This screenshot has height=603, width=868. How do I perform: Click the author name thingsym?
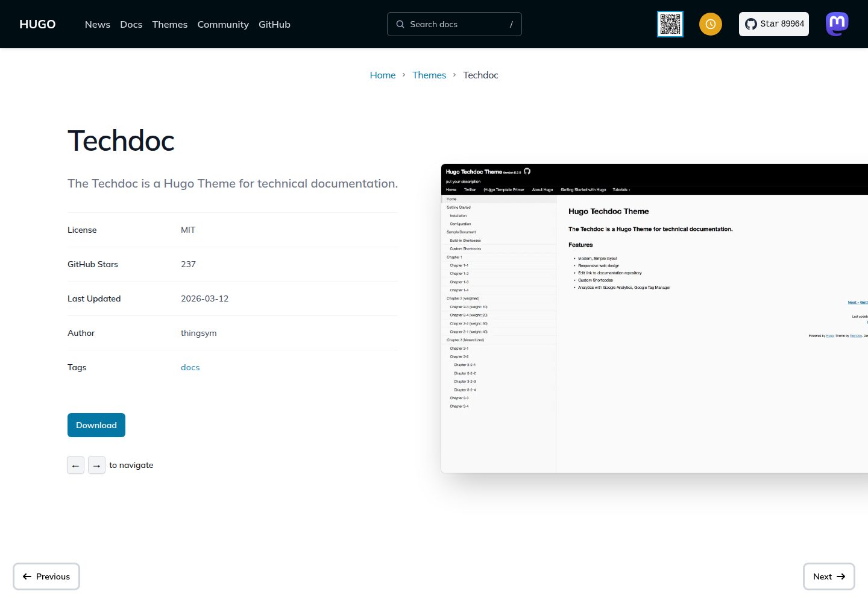coord(199,333)
